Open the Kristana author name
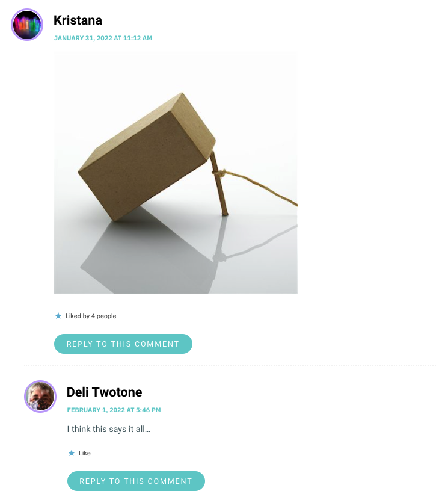This screenshot has height=500, width=448. 78,20
